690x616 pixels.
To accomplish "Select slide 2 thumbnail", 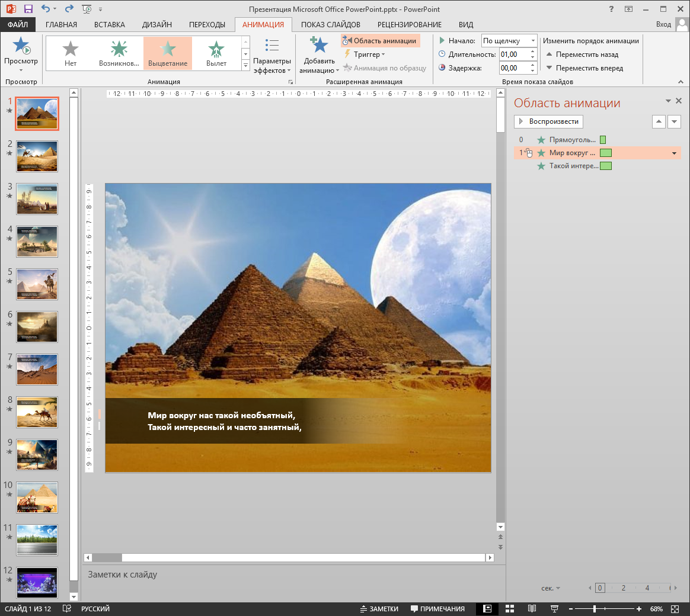I will coord(37,156).
